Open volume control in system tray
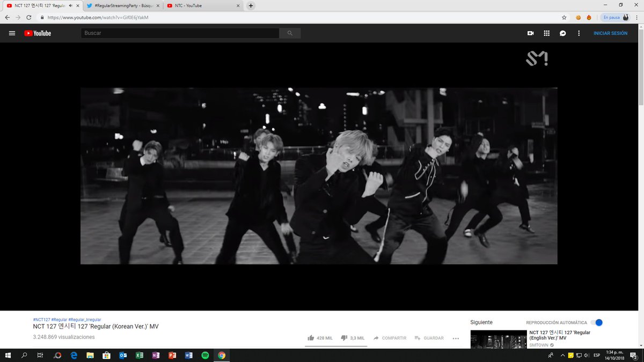Screen dimensions: 644x362 [587, 355]
